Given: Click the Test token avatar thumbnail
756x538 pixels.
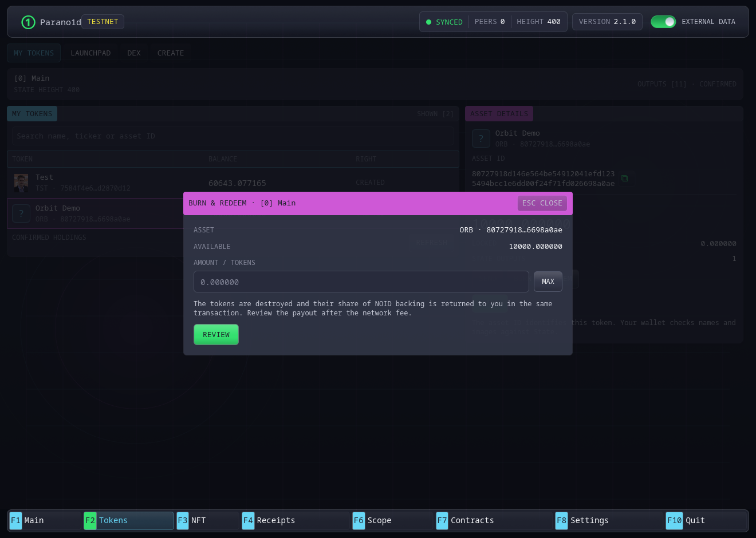Looking at the screenshot, I should [21, 183].
